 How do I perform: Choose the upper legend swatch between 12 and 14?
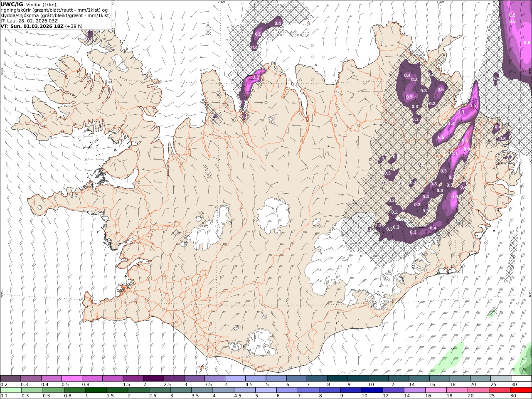[399, 378]
